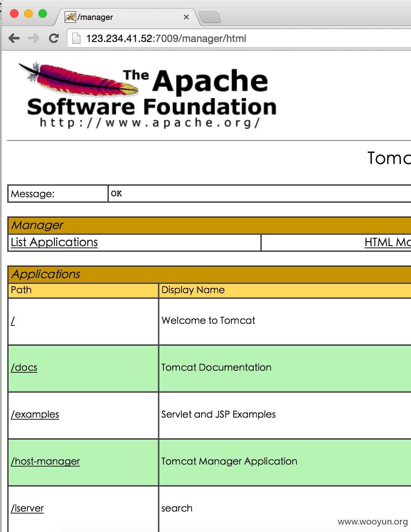Reload the page with refresh icon
The width and height of the screenshot is (411, 532).
(x=54, y=38)
